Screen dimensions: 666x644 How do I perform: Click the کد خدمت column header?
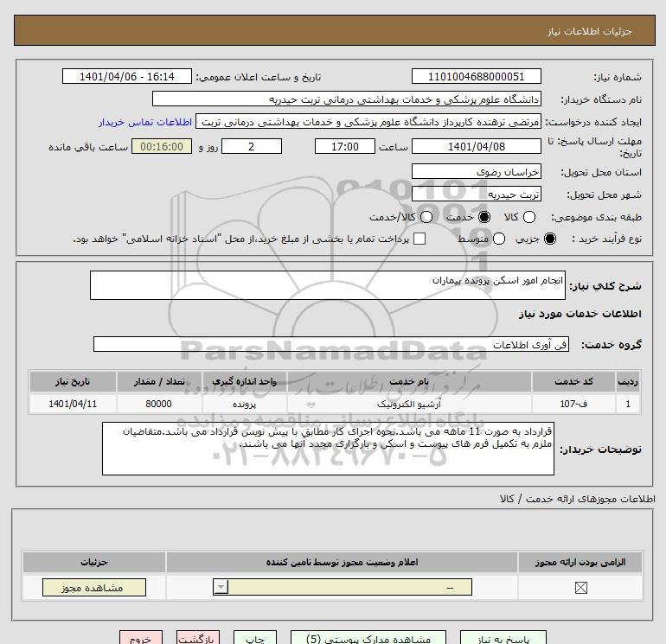coord(573,381)
